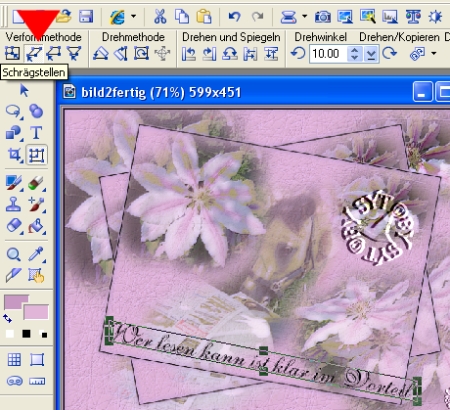Select the two-spheres Z-merge tool
Image resolution: width=450 pixels, height=410 pixels.
coord(36,111)
